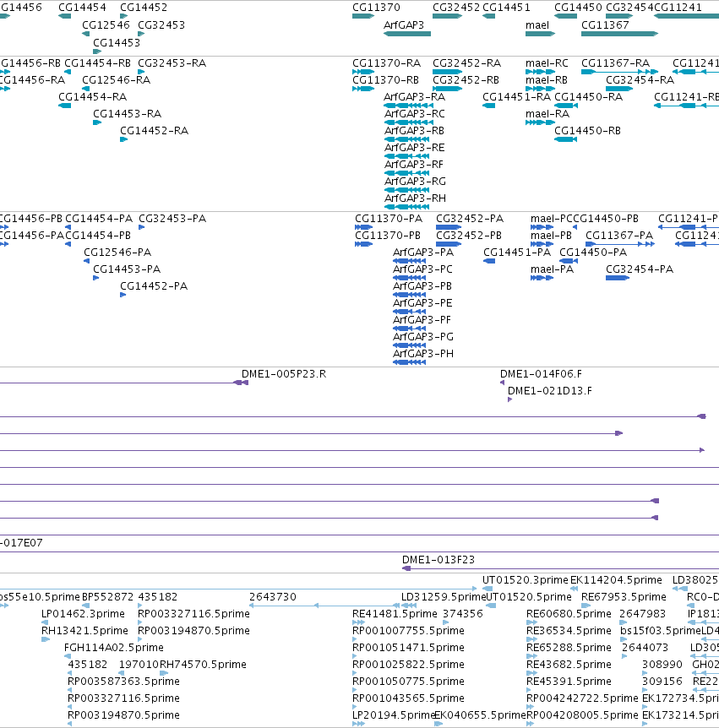
Task: Click EST RE67953.5prime label
Action: coord(624,597)
